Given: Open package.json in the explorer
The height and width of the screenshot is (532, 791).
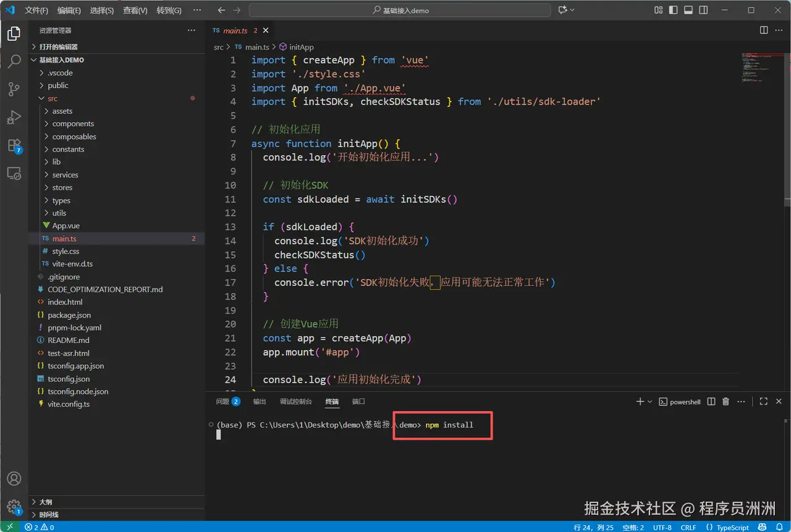Looking at the screenshot, I should (117, 315).
